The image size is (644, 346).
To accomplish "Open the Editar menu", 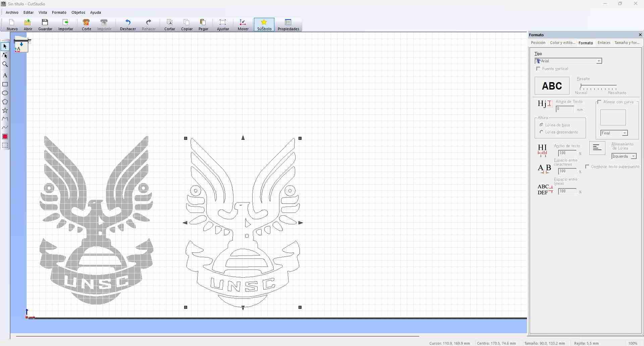I will point(29,12).
